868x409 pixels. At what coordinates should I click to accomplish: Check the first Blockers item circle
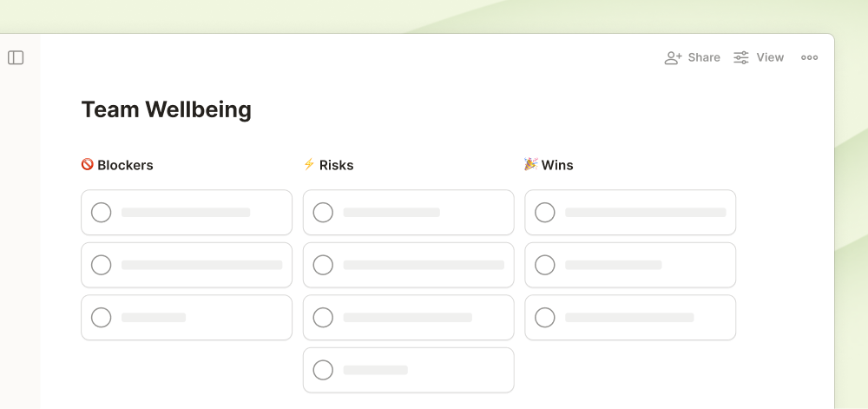[102, 212]
